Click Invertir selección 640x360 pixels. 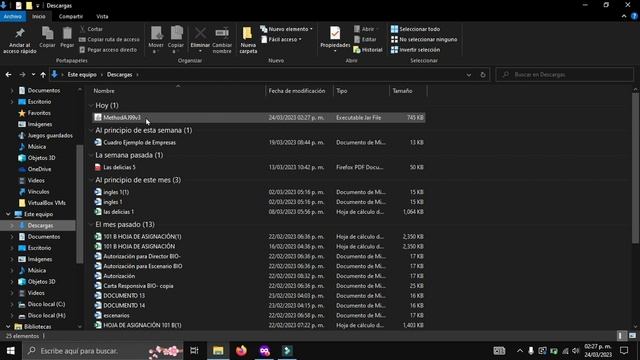pyautogui.click(x=416, y=50)
